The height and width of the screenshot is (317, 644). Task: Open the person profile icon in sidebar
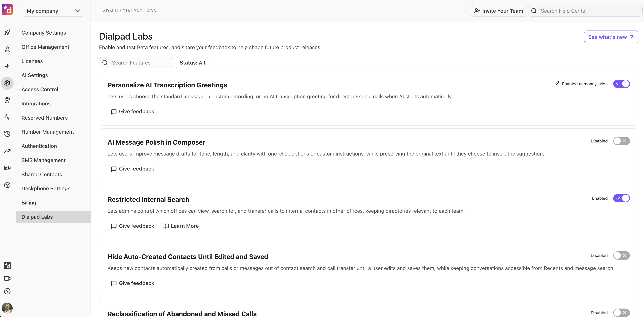[x=7, y=49]
